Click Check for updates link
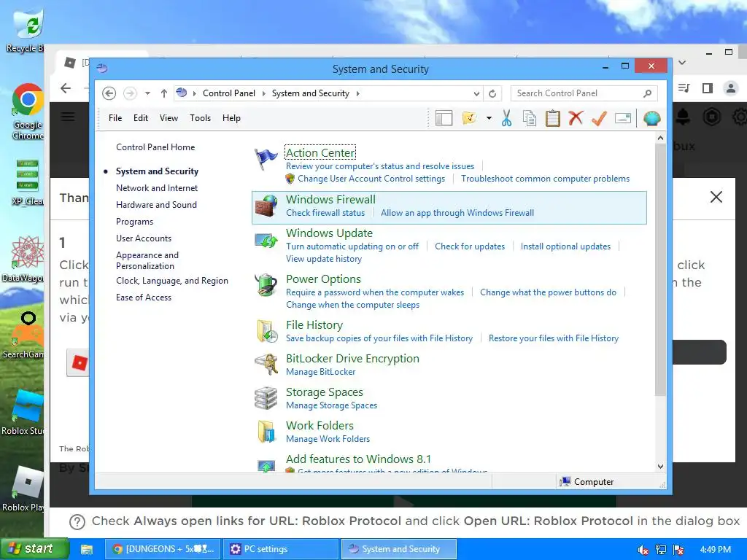Viewport: 747px width, 560px height. tap(470, 246)
